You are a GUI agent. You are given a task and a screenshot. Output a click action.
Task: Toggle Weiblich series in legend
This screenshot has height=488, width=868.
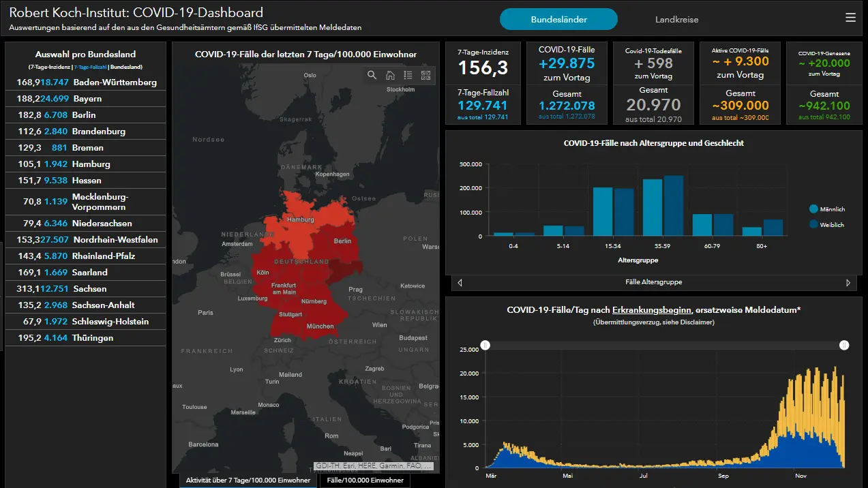(827, 224)
